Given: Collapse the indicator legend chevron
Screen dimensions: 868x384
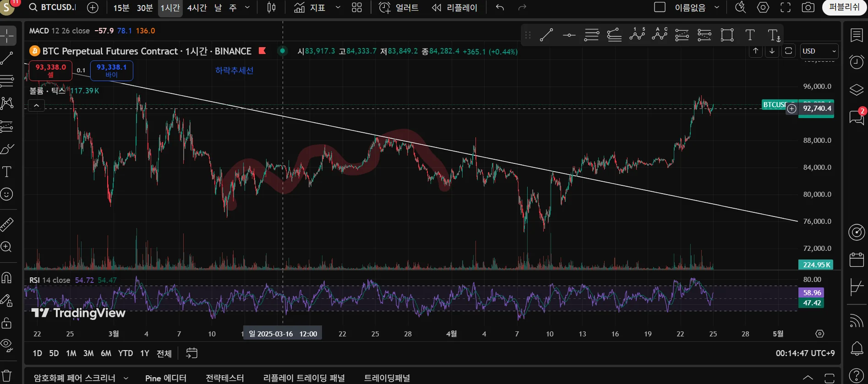Looking at the screenshot, I should (x=37, y=106).
